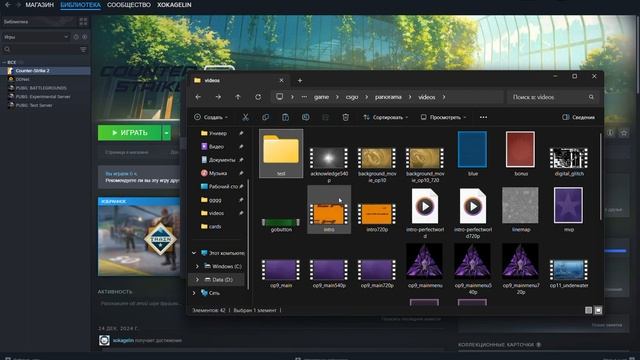Viewport: 640px width, 360px height.
Task: Add a new Explorer tab
Action: 300,80
